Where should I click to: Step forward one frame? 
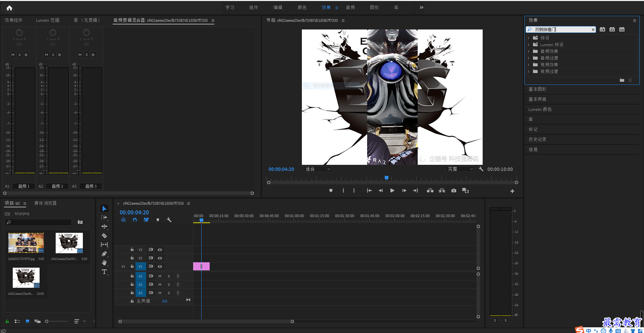click(x=404, y=191)
